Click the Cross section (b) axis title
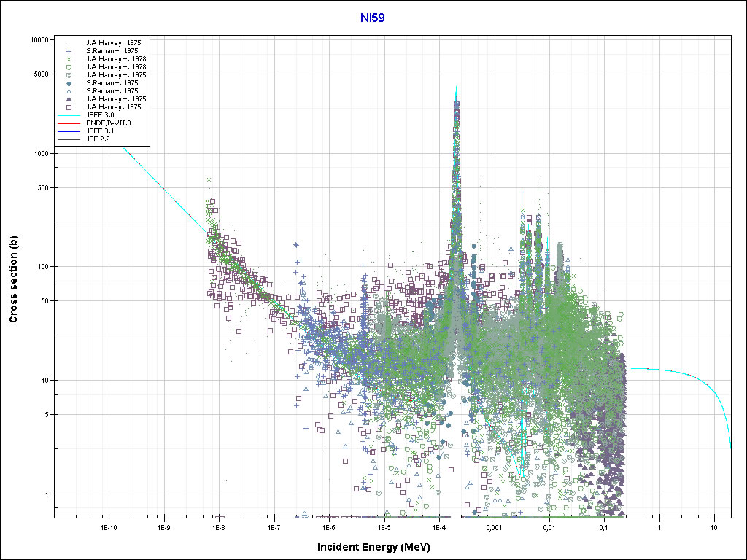 [x=13, y=279]
